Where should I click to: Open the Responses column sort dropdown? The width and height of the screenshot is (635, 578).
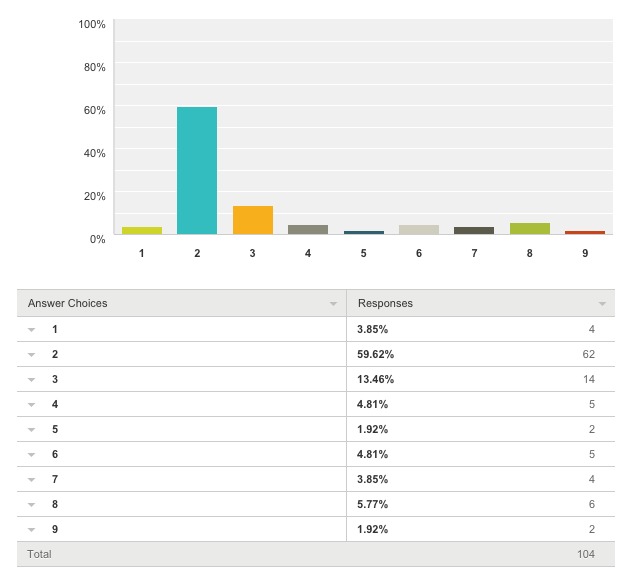602,304
